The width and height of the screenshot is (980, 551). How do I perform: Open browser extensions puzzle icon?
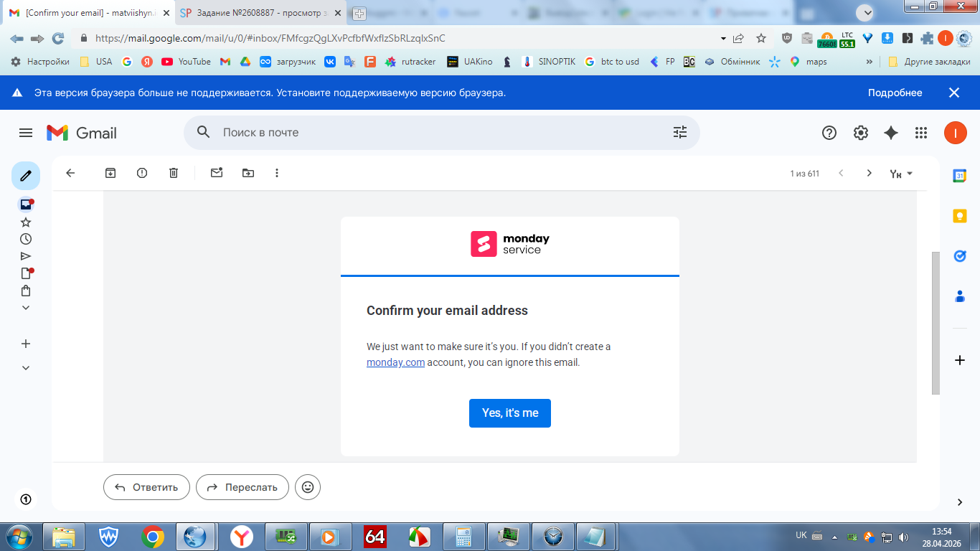[927, 39]
